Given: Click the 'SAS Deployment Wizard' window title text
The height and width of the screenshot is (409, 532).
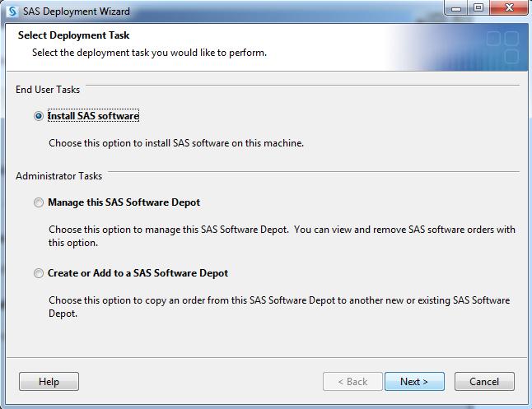Looking at the screenshot, I should click(x=77, y=12).
